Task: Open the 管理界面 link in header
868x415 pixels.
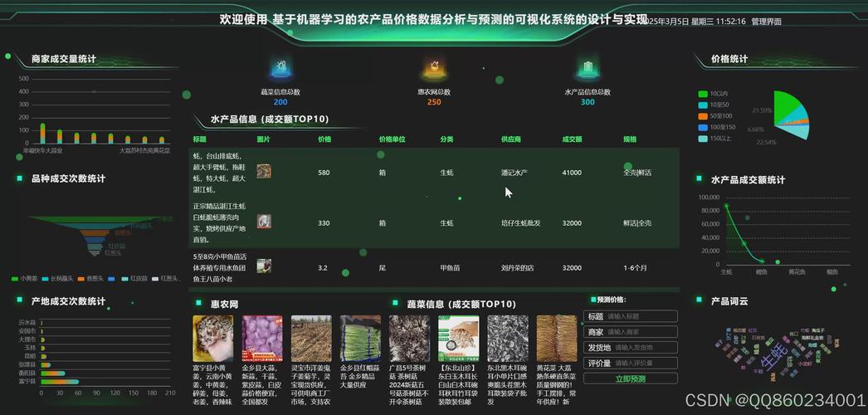Action: [x=766, y=22]
